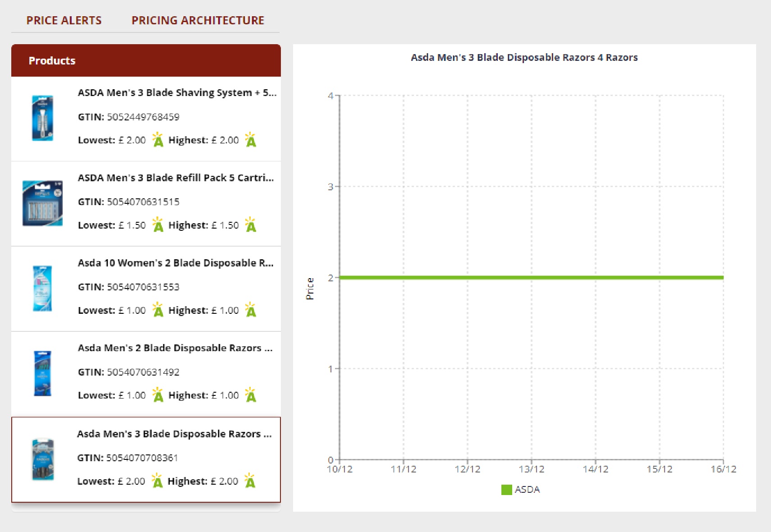Click GTIN 5054070708361 text
Image resolution: width=771 pixels, height=532 pixels.
pos(128,458)
